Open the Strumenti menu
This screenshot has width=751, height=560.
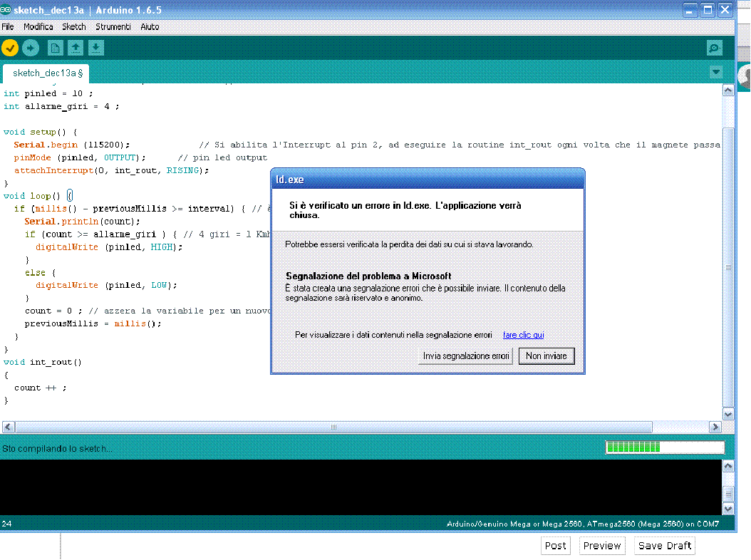pyautogui.click(x=113, y=26)
